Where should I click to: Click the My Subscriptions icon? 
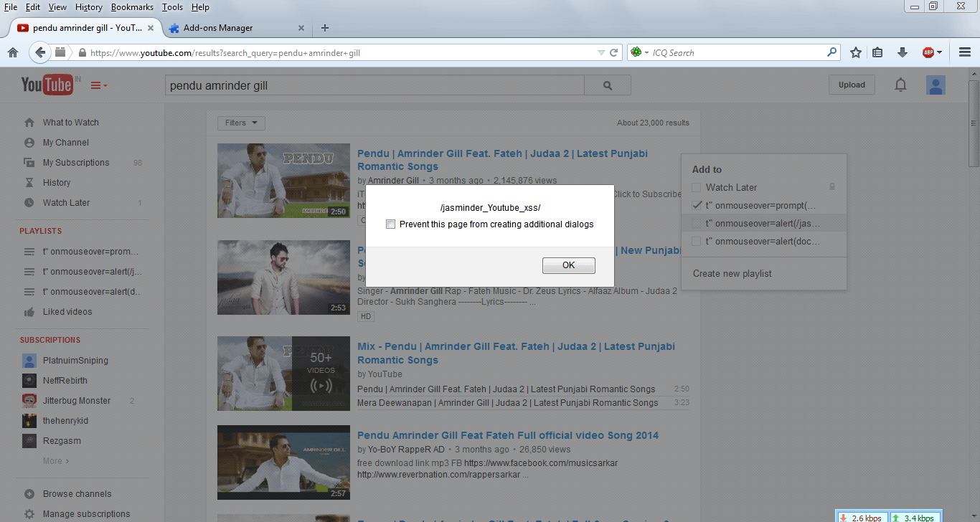click(x=29, y=163)
